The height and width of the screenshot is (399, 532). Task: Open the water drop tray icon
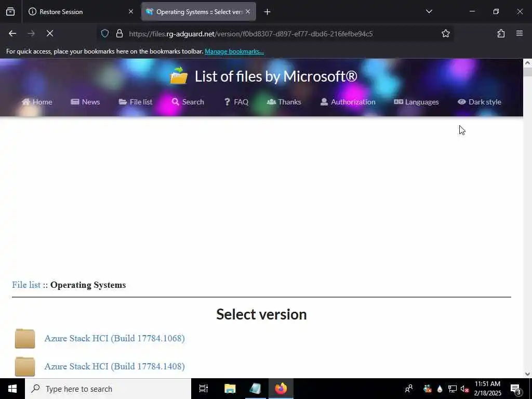(x=440, y=389)
